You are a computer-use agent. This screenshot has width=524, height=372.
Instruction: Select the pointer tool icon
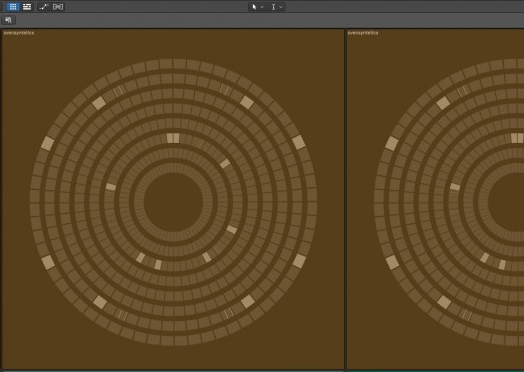[254, 7]
